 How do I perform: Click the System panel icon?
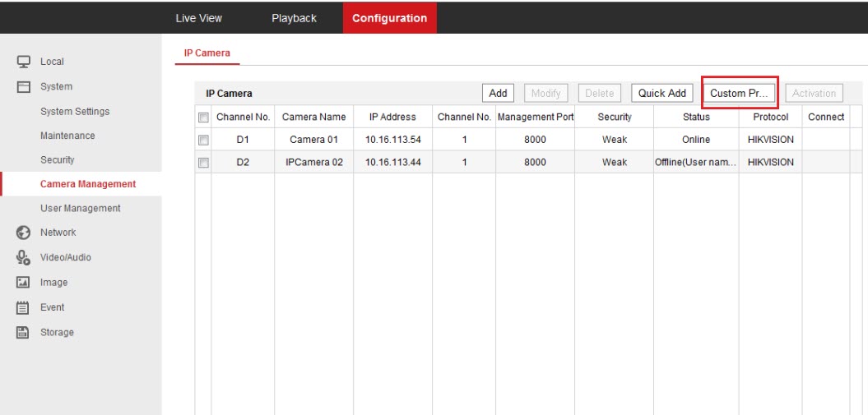[x=24, y=87]
